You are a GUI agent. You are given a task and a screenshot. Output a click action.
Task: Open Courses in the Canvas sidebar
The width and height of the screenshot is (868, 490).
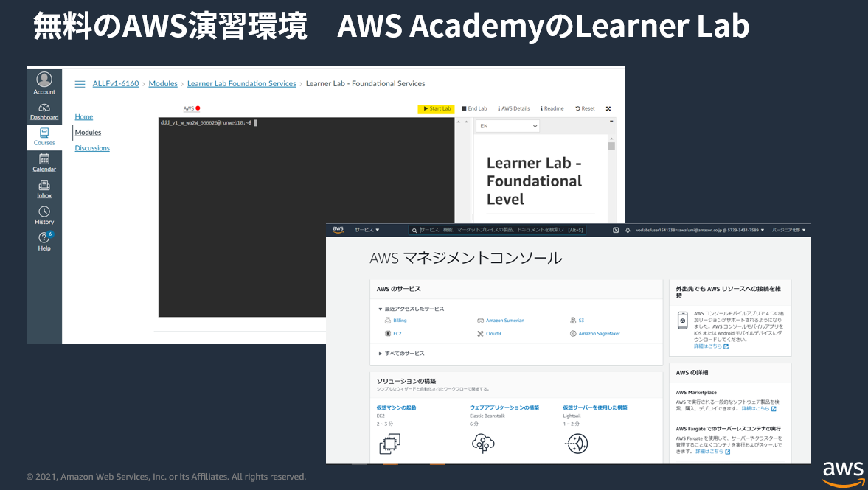(44, 136)
